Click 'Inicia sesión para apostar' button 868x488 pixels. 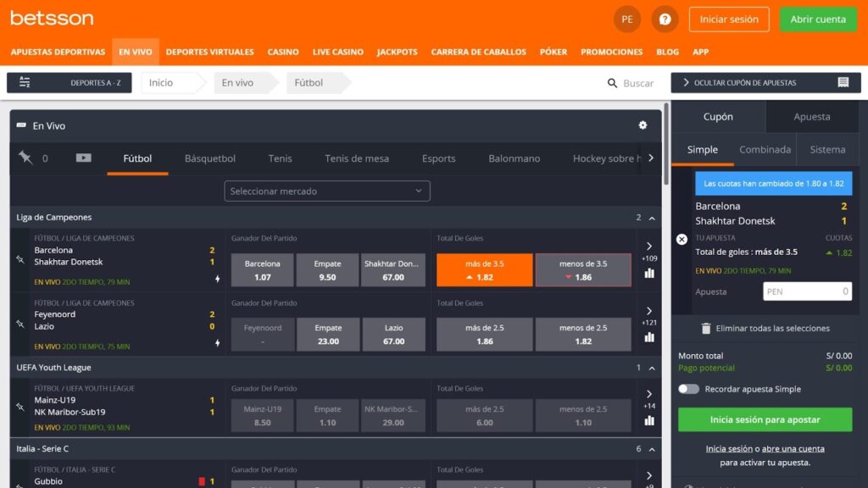pos(765,419)
